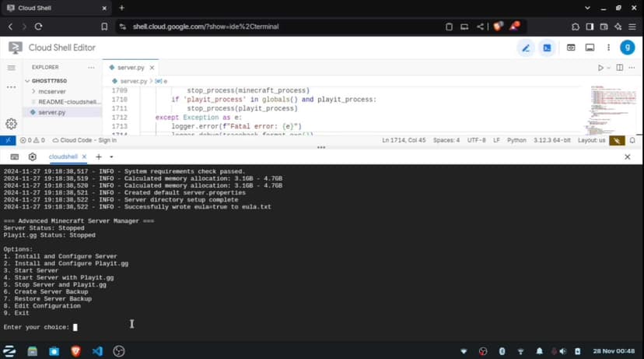
Task: Open terminal settings gear icon
Action: (x=33, y=157)
